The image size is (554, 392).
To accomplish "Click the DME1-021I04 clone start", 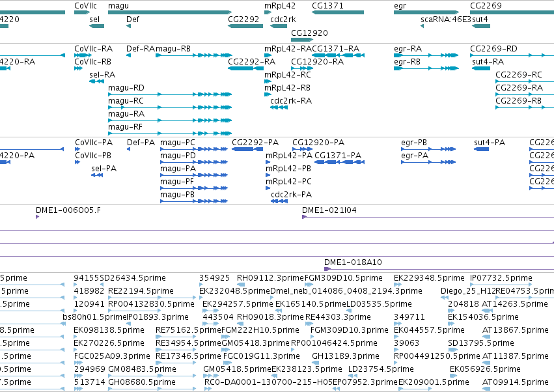I will pyautogui.click(x=304, y=217).
